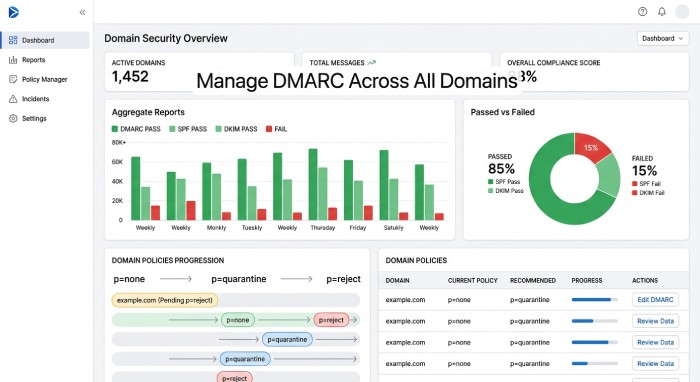Open Policy Manager in the sidebar
Viewport: 700px width, 382px height.
(45, 79)
